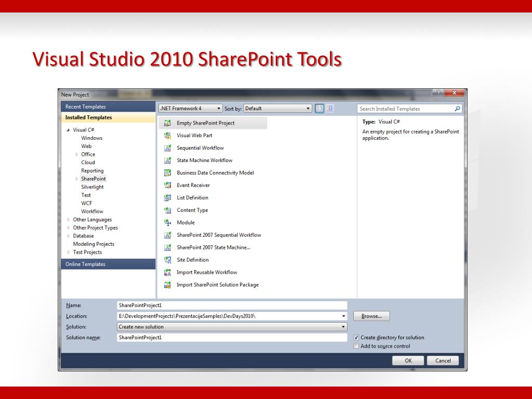Close the New Project dialog

coord(455,92)
